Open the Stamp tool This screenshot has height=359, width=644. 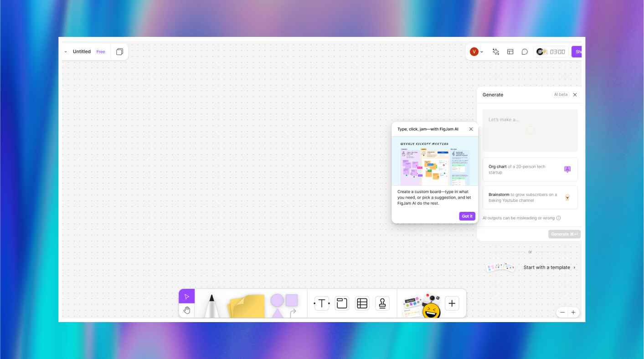coord(382,303)
